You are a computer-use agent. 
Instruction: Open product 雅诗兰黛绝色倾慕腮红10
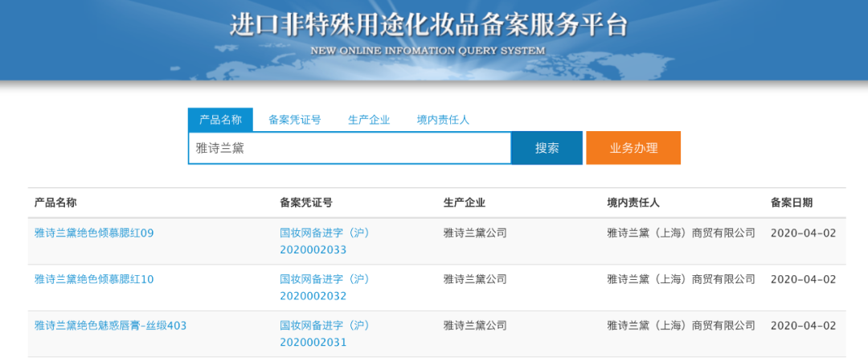94,279
